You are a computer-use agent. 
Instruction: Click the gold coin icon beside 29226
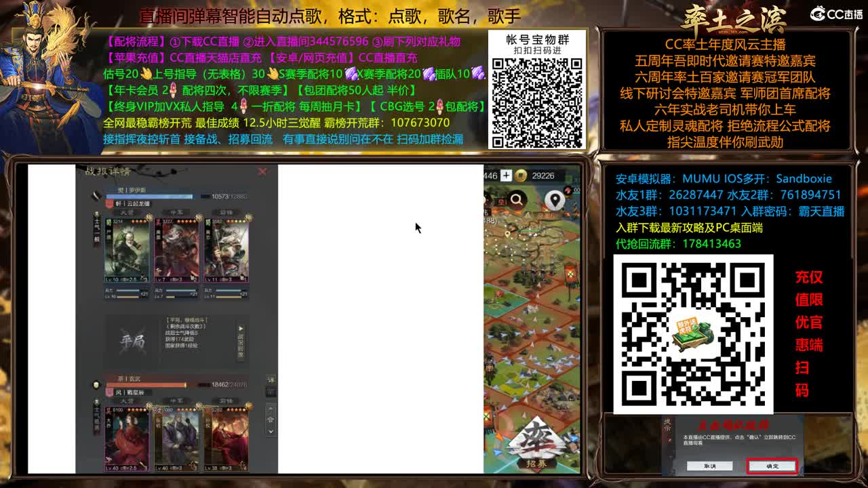tap(521, 176)
